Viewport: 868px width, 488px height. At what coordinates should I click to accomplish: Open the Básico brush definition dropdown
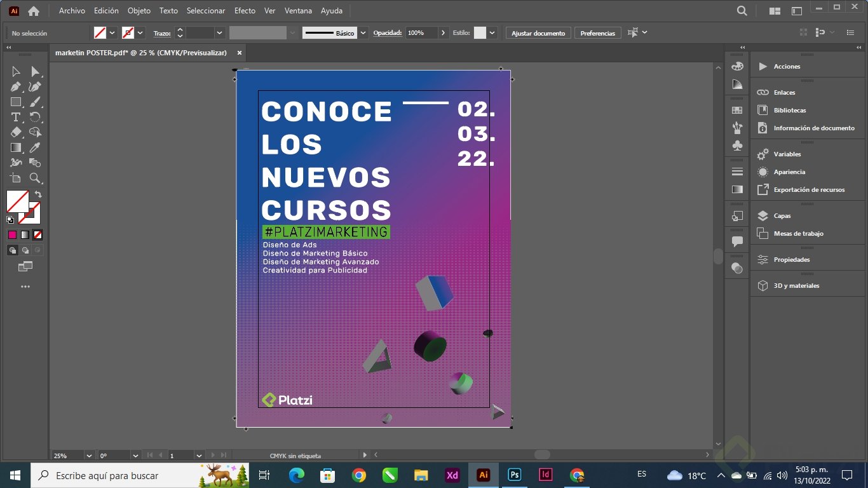click(363, 33)
